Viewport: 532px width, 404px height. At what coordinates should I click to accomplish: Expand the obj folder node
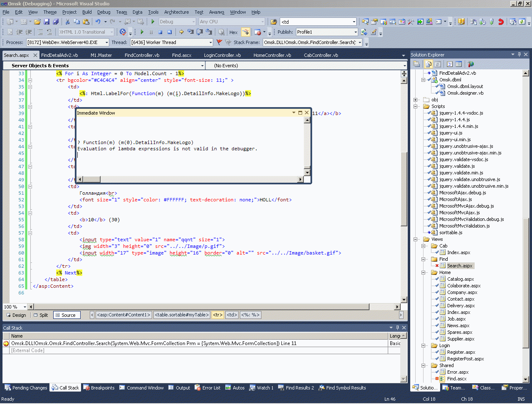415,100
